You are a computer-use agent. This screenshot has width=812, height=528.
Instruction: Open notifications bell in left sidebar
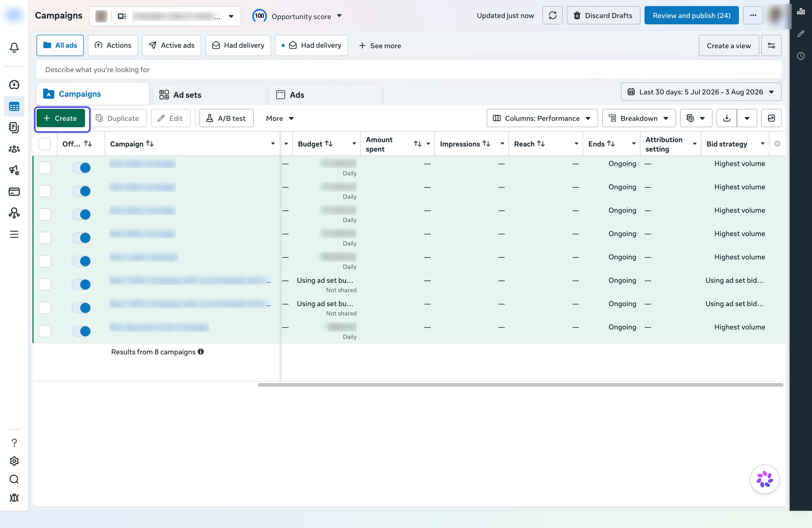click(14, 47)
